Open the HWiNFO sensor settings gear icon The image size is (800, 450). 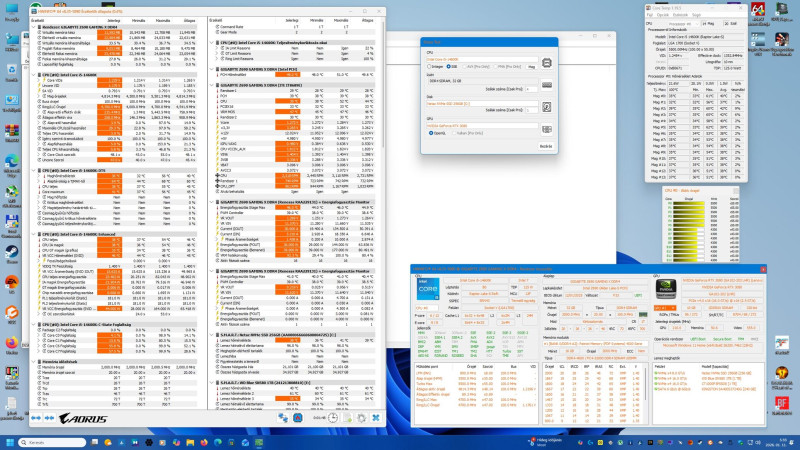coord(362,418)
